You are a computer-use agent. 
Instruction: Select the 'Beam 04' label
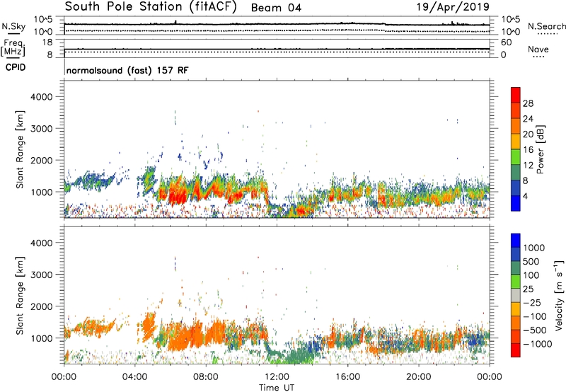click(276, 8)
